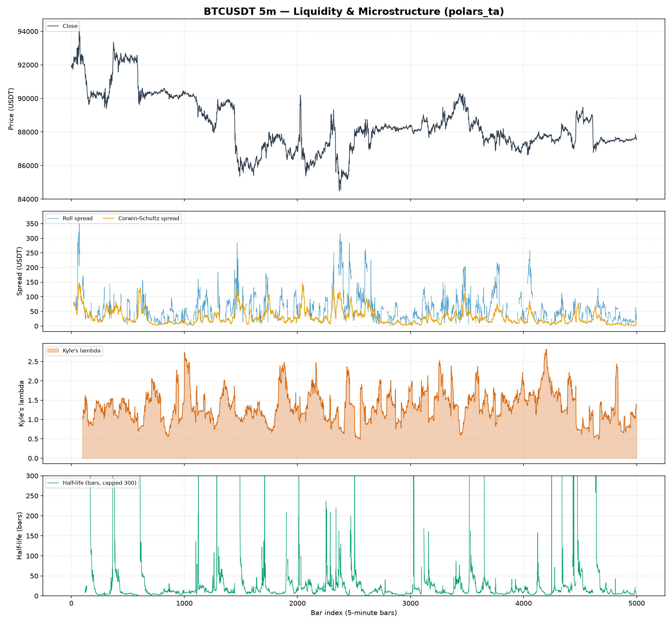Click the 350 spread tick label
This screenshot has width=672, height=624.
pos(33,224)
